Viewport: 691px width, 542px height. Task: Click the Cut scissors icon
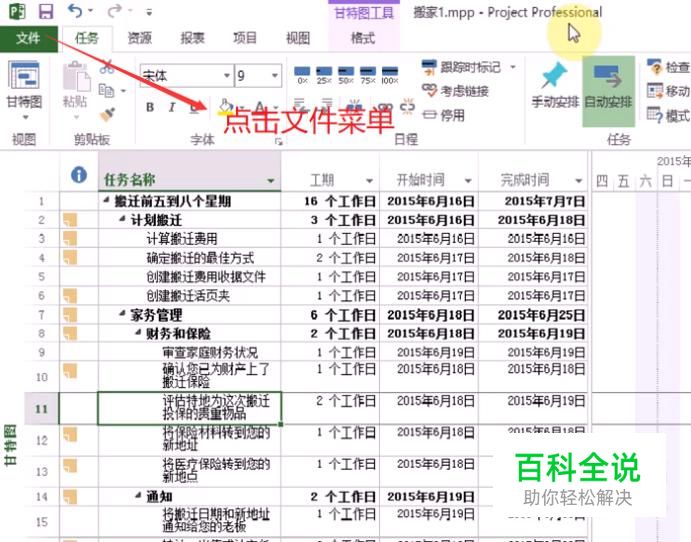(x=106, y=67)
